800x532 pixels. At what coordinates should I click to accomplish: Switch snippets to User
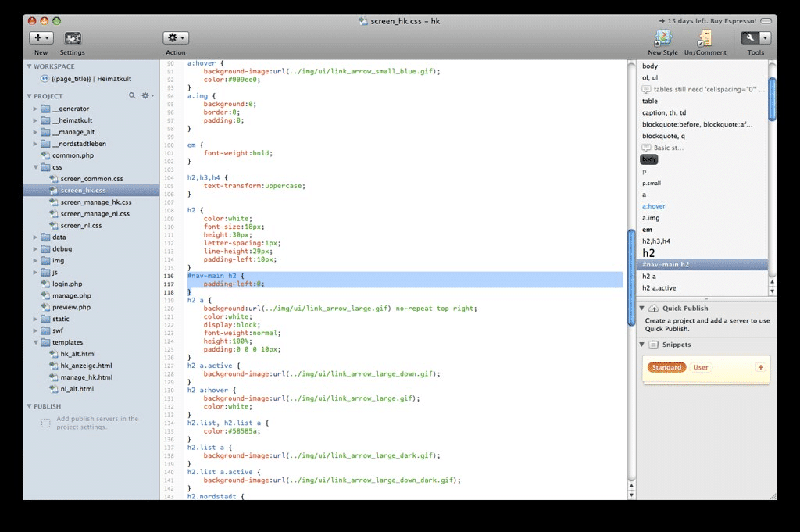point(701,367)
